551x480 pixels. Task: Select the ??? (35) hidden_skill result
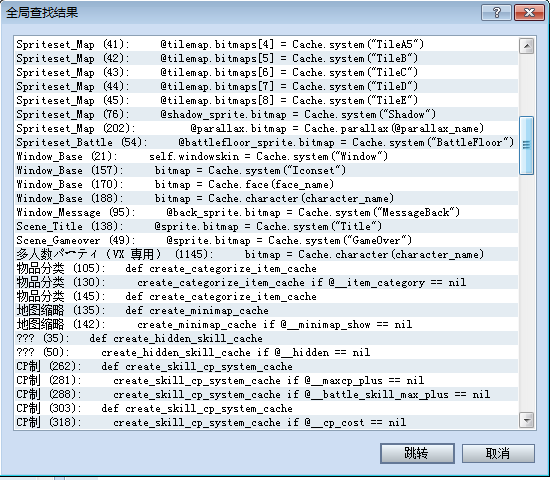click(266, 338)
